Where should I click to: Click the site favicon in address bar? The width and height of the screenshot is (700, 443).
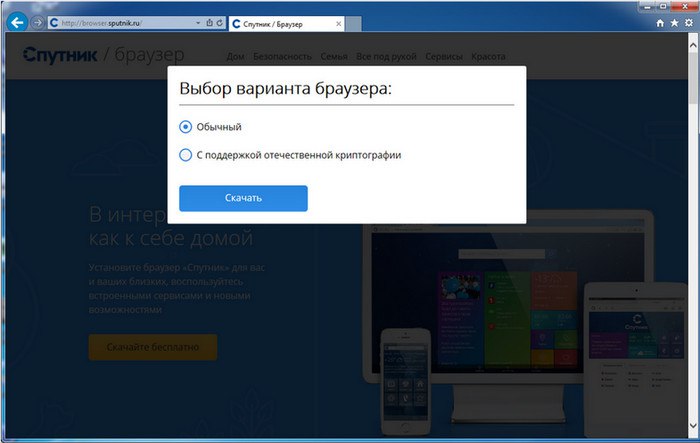tap(54, 23)
